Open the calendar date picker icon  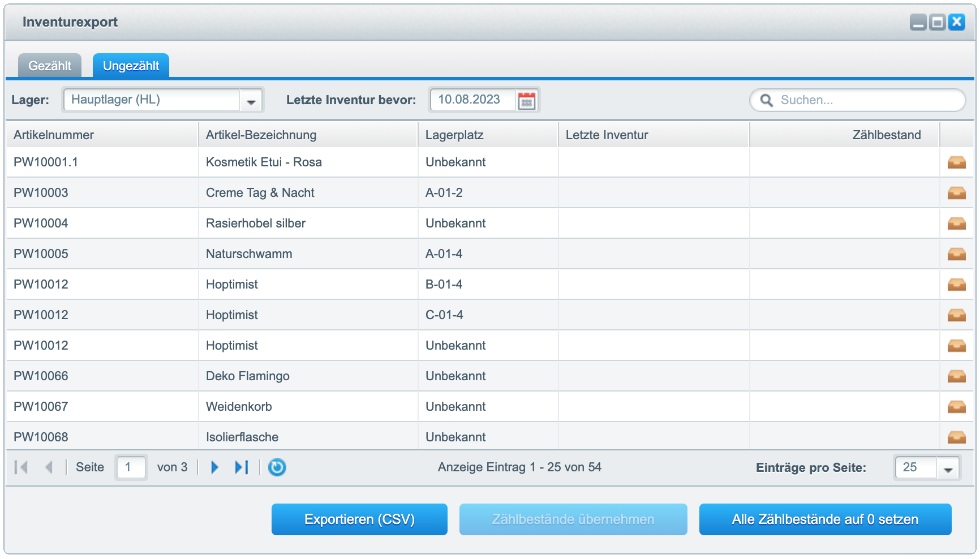pos(526,100)
